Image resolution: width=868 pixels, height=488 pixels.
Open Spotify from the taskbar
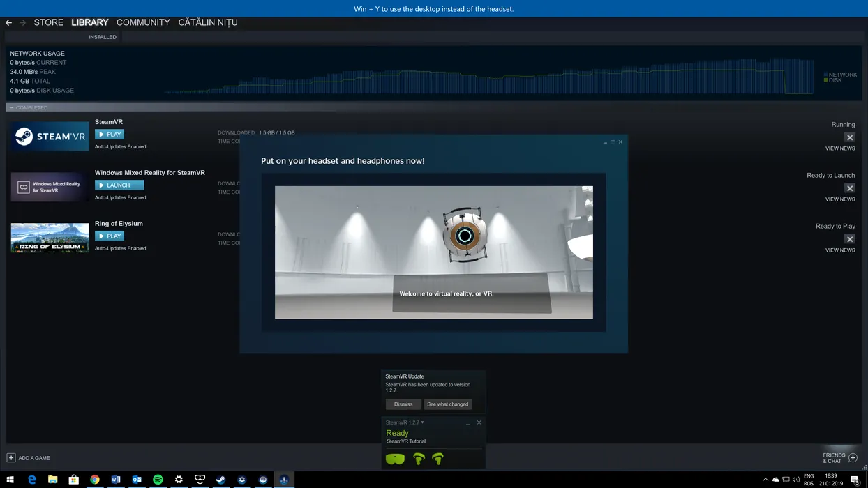(x=158, y=480)
